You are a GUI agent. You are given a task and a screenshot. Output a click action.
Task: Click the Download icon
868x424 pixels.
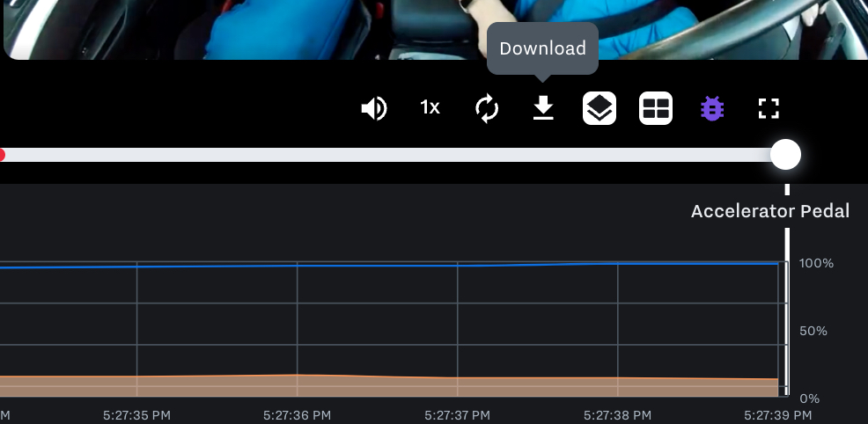543,108
